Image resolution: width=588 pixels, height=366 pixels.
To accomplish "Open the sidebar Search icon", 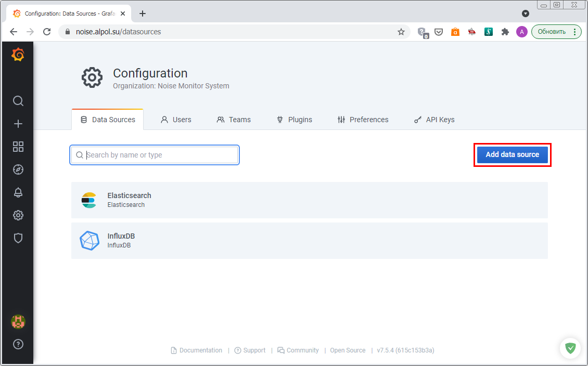I will 18,101.
